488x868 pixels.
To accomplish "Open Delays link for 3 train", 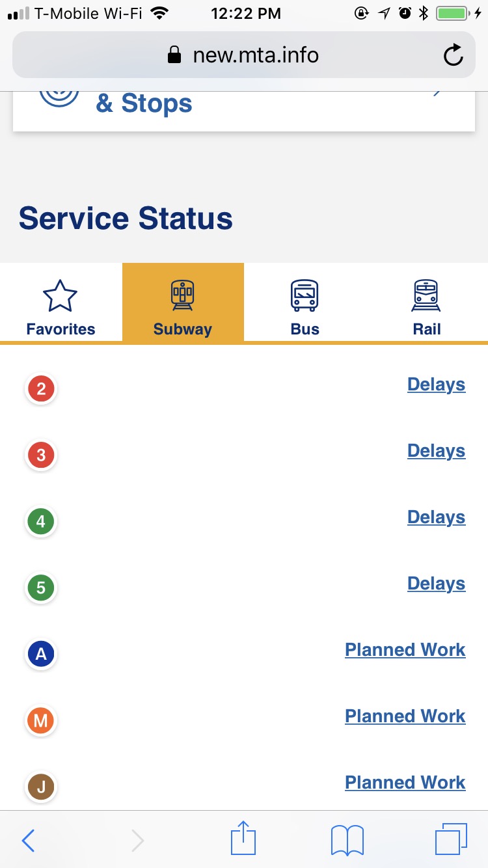I will pos(436,451).
